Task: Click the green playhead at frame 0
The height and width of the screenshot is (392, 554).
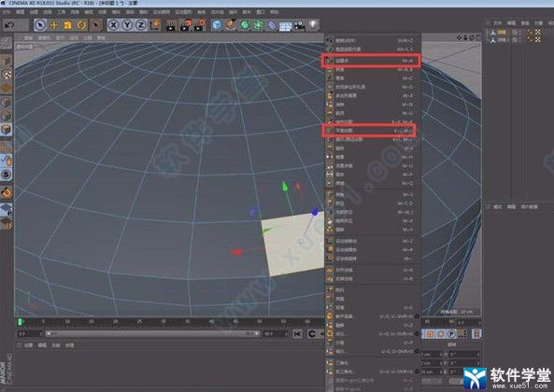Action: point(21,322)
